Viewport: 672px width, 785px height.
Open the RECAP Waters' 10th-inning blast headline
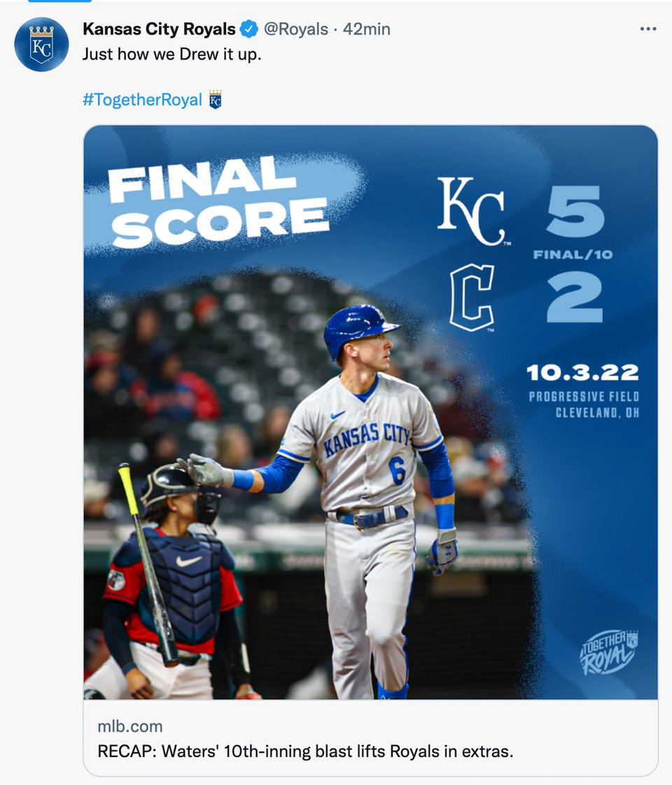(305, 751)
